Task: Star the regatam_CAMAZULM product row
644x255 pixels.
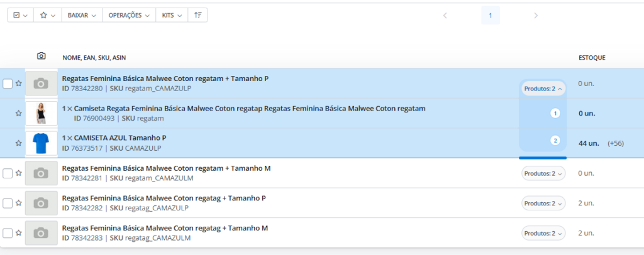Action: (x=19, y=173)
